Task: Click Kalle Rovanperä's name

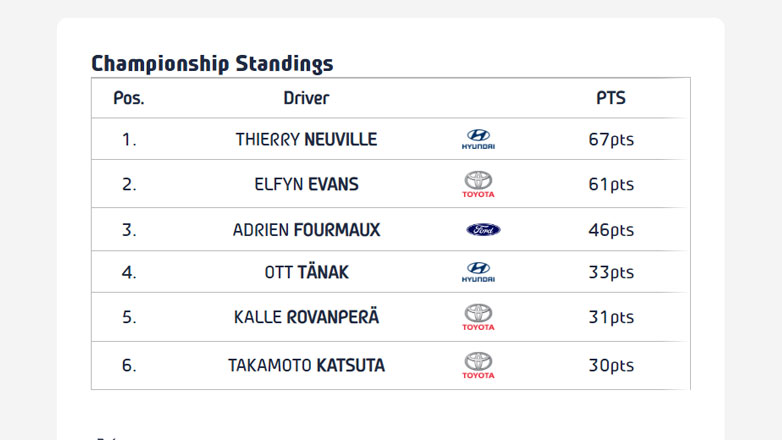Action: pyautogui.click(x=306, y=317)
